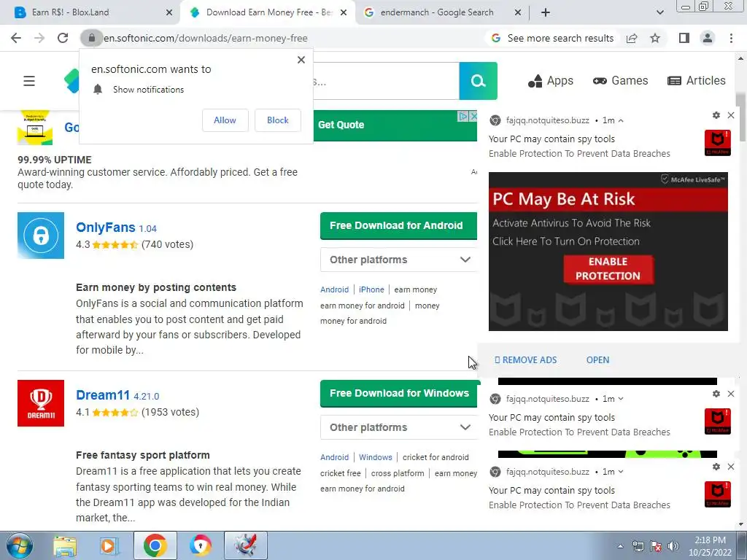Open the Softonic hamburger menu
Viewport: 747px width, 560px height.
[x=29, y=81]
